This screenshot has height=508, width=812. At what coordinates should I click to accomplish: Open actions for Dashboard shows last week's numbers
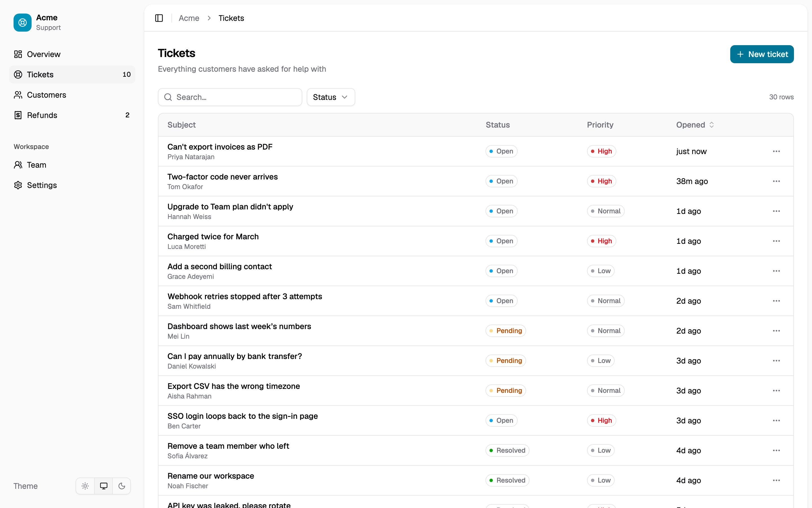pyautogui.click(x=776, y=330)
